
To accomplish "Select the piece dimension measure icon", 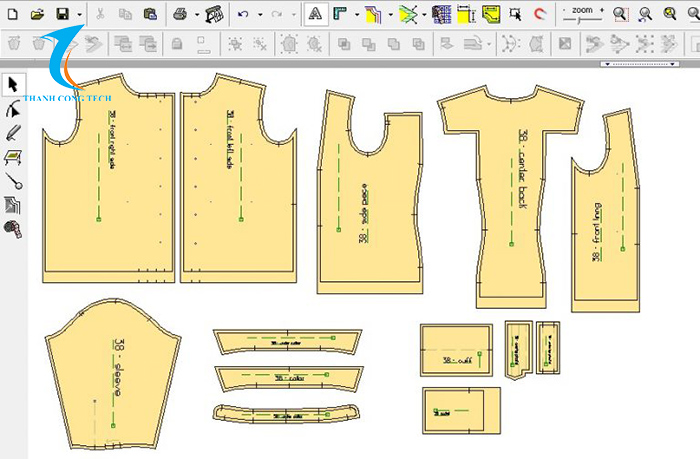I will pyautogui.click(x=467, y=14).
